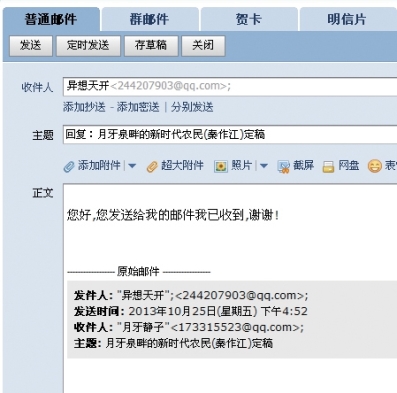Screen dimensions: 397x393
Task: Click the 定时发送 button
Action: tap(88, 45)
